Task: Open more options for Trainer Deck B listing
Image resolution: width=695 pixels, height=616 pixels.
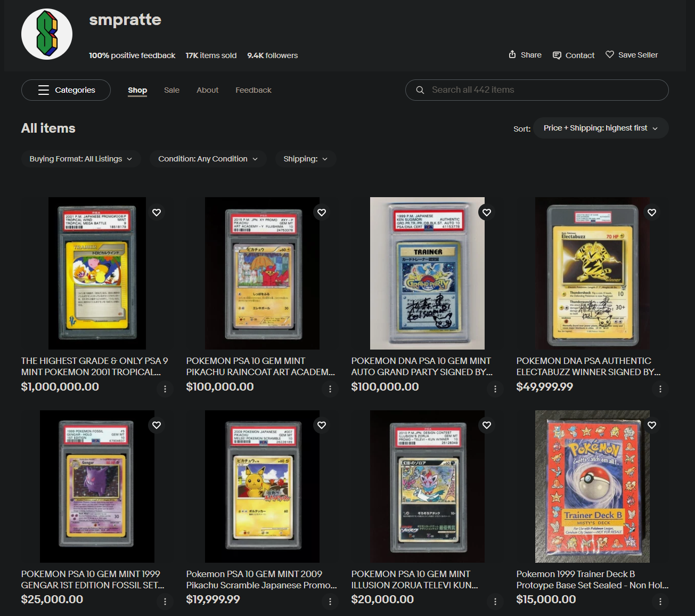Action: point(660,602)
